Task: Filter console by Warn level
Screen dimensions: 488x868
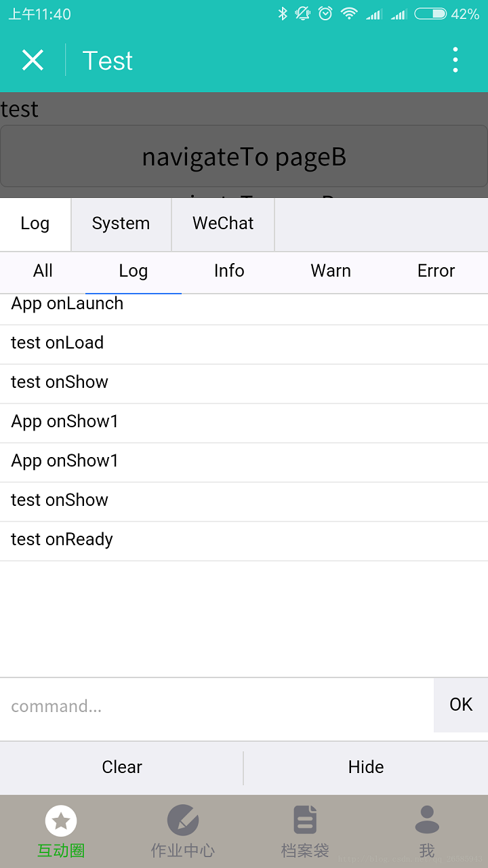Action: click(x=331, y=271)
